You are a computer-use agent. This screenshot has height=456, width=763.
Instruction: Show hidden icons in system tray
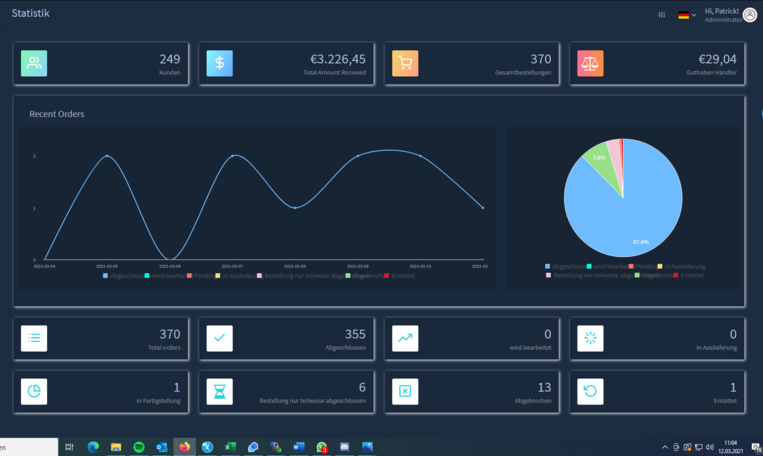665,447
